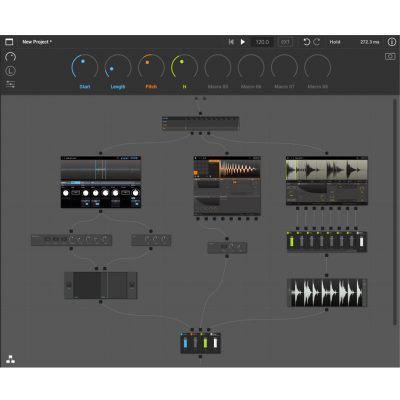Click the empty Macro 07 knob
The height and width of the screenshot is (400, 400).
click(284, 67)
